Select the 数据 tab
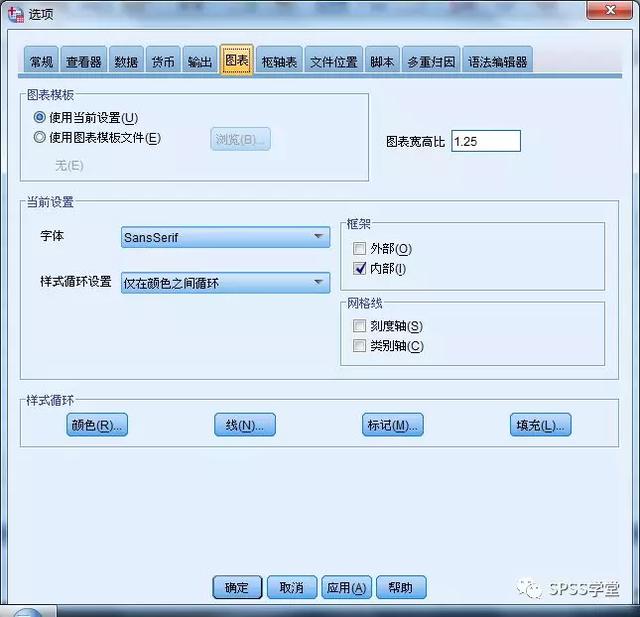Screen dimensions: 640x617 tap(126, 61)
